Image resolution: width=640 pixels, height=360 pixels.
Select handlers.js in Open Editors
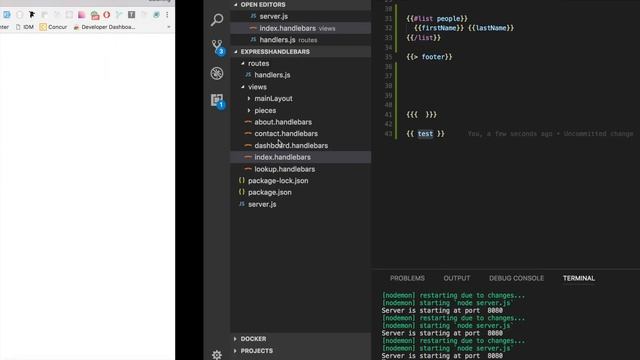301,40
